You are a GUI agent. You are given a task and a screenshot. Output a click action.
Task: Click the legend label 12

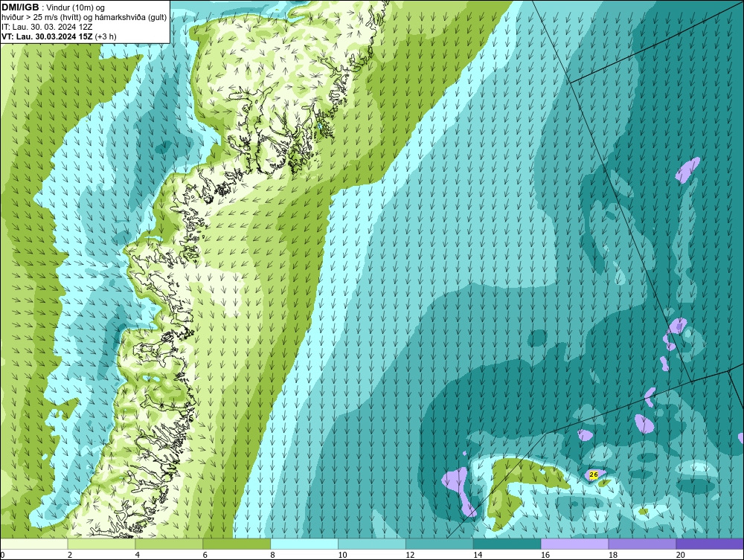click(410, 555)
